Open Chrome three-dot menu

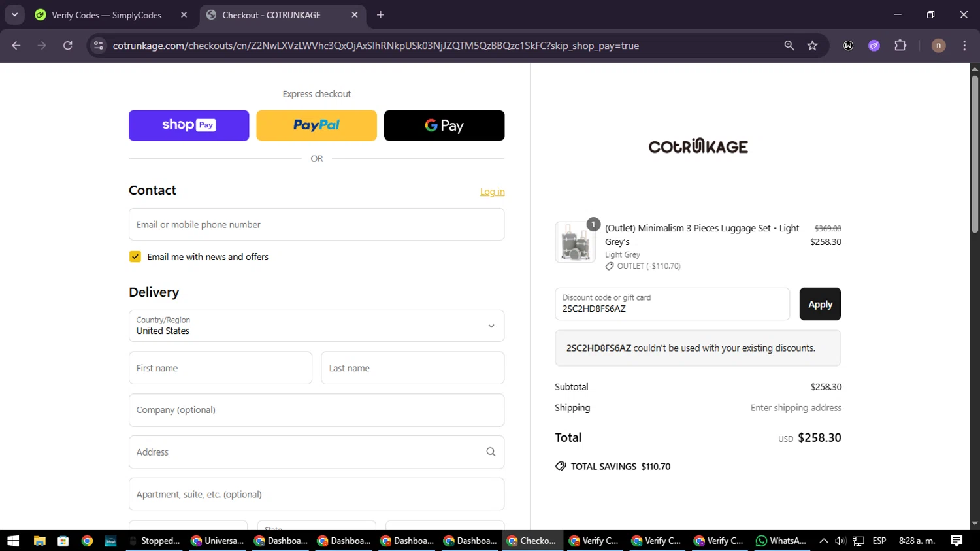coord(964,46)
